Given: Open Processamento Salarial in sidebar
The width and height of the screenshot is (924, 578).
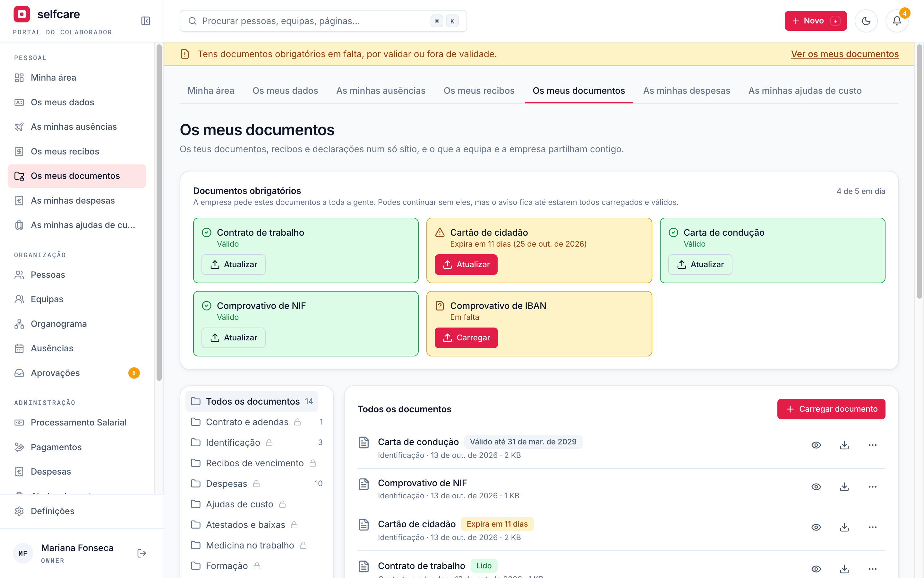Looking at the screenshot, I should pos(77,422).
